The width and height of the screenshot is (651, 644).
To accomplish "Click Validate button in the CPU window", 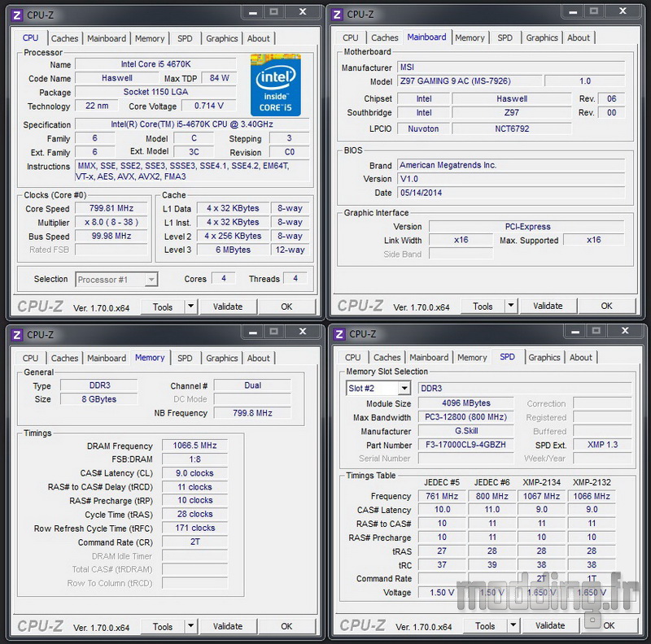I will [228, 307].
